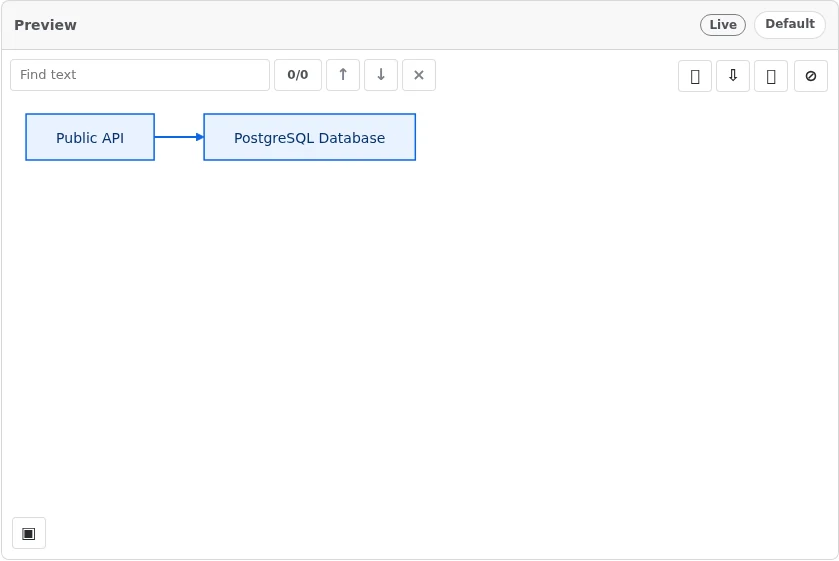Jump to next match with down arrow
This screenshot has height=561, width=839.
[x=381, y=75]
